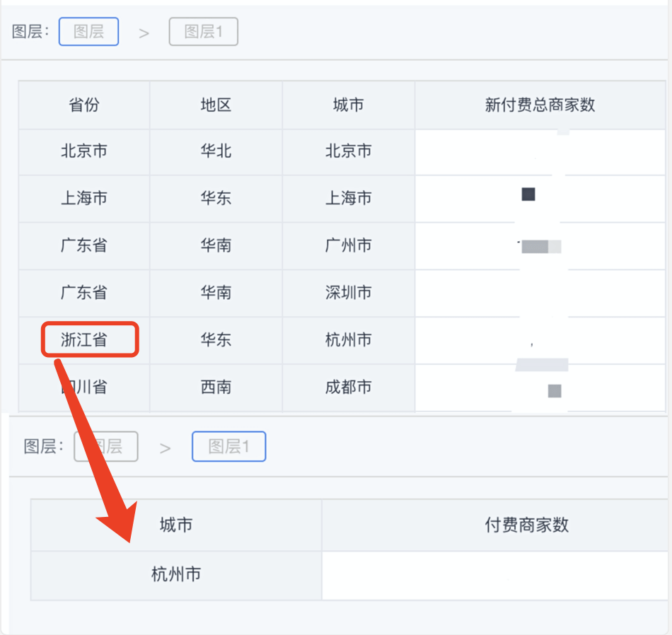Select the highlighted 图层1 button in lower panel
Screen dimensions: 672x635
(x=229, y=446)
